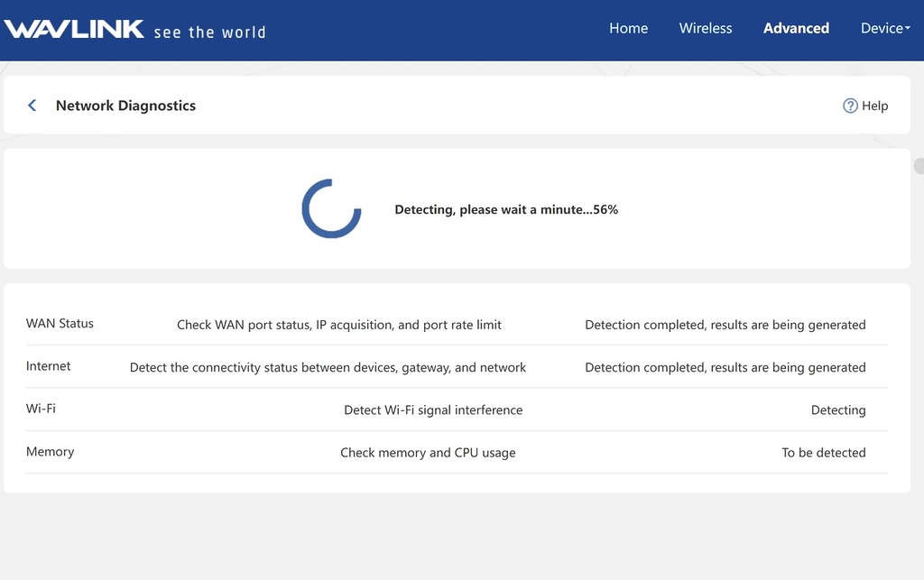Click the WAVLINK logo

pos(74,29)
